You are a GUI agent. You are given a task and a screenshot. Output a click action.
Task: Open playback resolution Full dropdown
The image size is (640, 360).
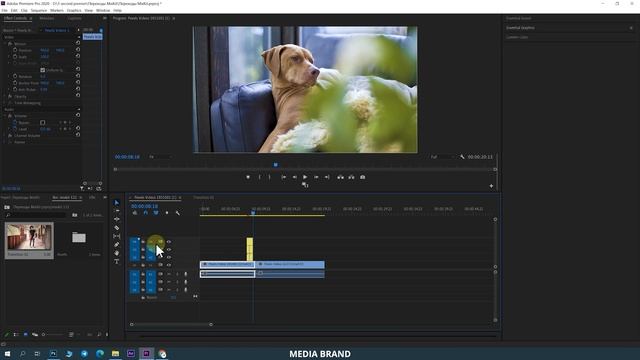[442, 157]
